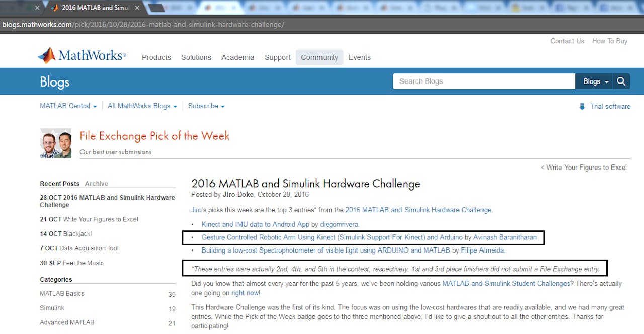644x334 pixels.
Task: Expand the MATLAB Central dropdown
Action: 68,106
